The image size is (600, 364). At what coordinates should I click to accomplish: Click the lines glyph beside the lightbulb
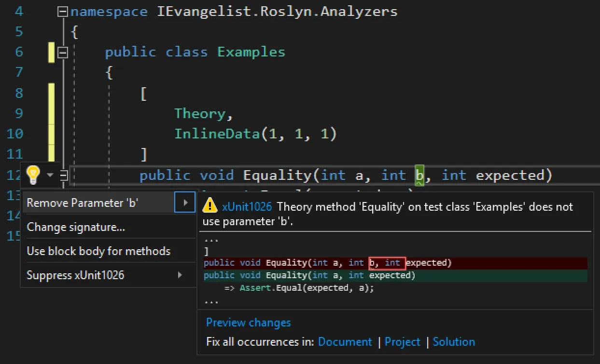(x=63, y=175)
